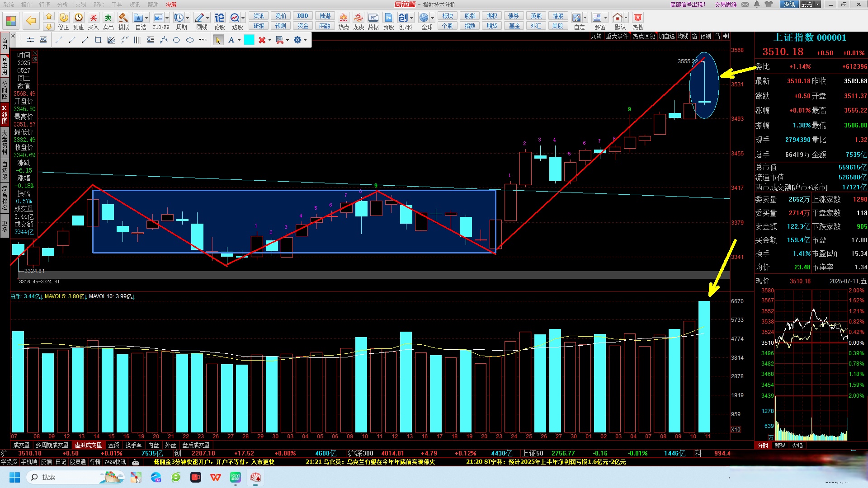The image size is (868, 488).
Task: Select the arrow pointer cursor tool
Action: tap(218, 40)
